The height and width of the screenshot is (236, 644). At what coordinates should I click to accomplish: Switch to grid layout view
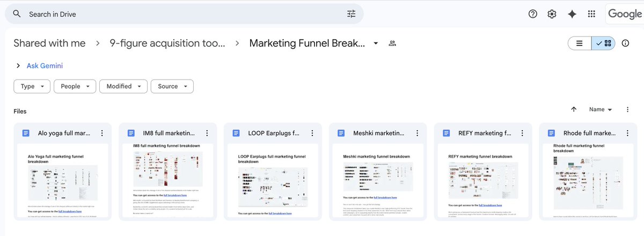pos(603,44)
